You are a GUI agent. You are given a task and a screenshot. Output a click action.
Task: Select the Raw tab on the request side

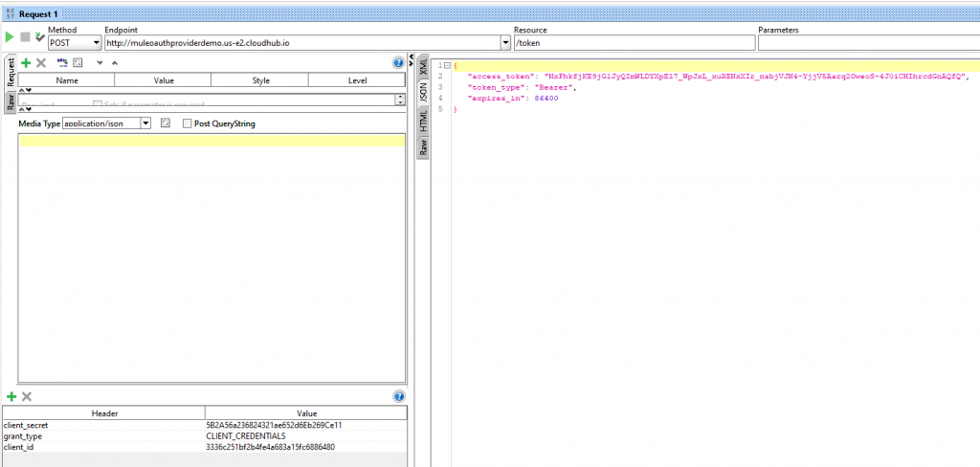10,103
